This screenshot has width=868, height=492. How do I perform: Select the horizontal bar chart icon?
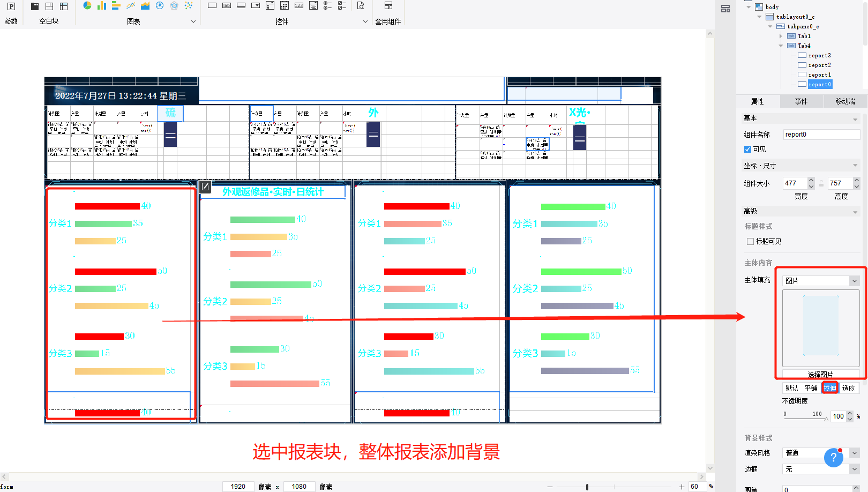click(x=116, y=6)
